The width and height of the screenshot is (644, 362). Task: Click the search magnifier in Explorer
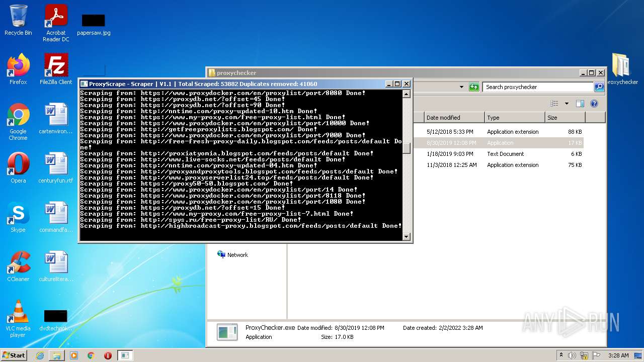tap(599, 87)
